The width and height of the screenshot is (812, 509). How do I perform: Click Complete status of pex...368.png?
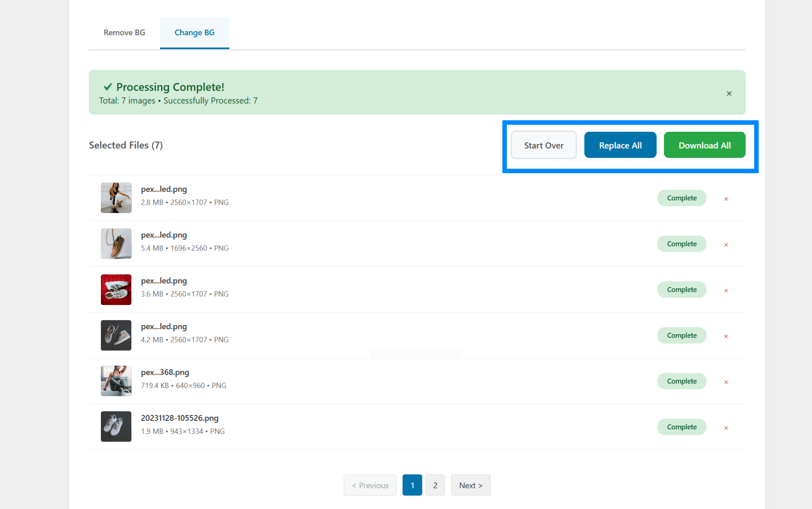pyautogui.click(x=682, y=381)
